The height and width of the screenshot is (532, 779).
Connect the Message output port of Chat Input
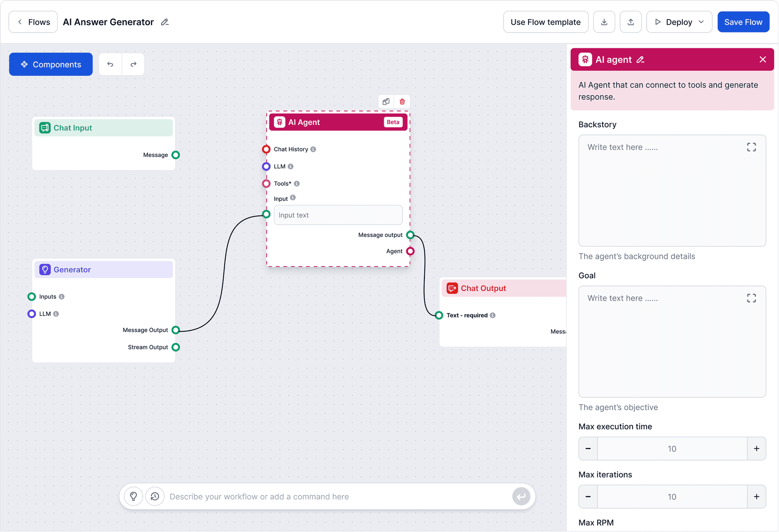click(176, 155)
